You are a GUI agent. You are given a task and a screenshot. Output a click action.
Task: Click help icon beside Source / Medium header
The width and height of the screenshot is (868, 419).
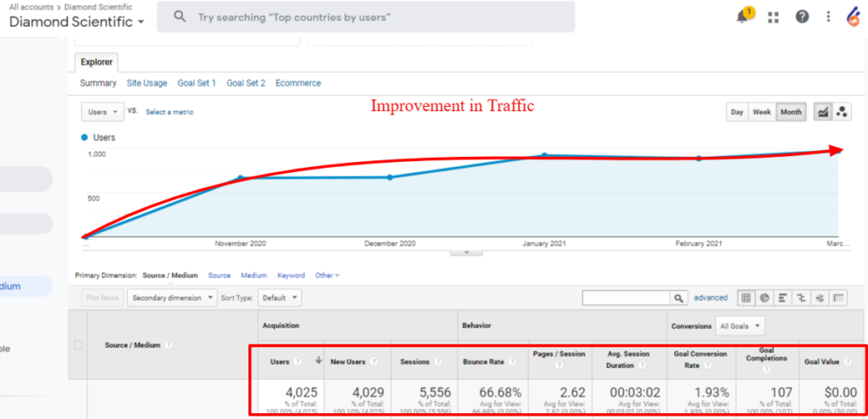pos(169,344)
